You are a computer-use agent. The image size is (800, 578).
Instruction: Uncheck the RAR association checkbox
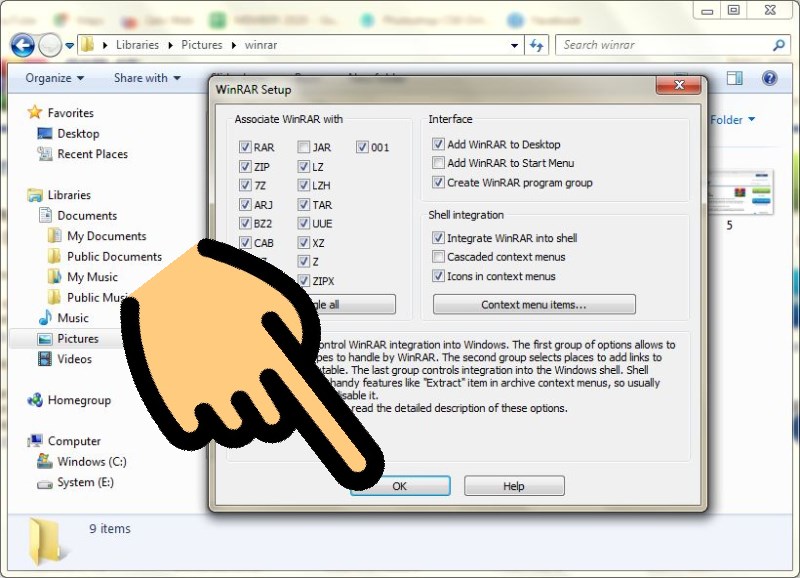tap(245, 147)
